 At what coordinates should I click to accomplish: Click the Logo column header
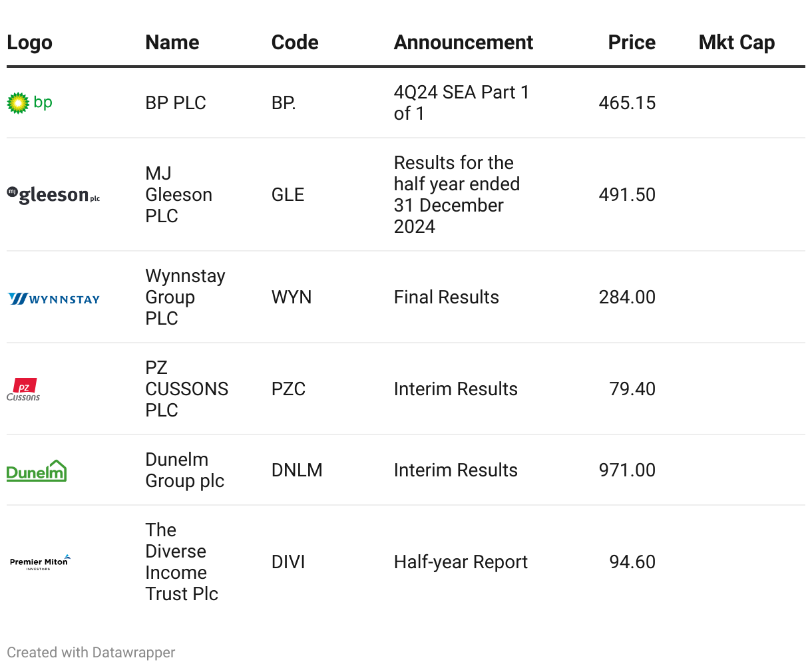click(x=29, y=43)
